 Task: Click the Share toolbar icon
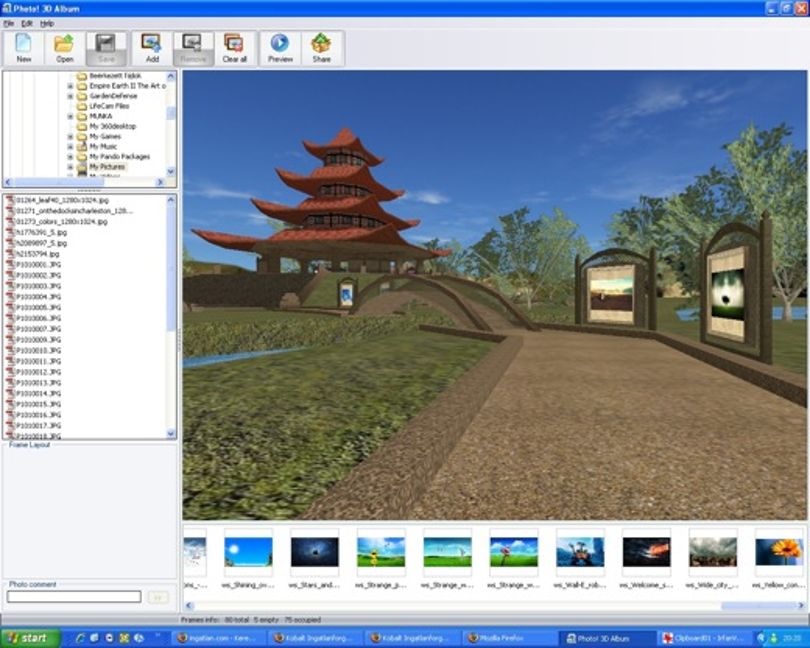(321, 49)
